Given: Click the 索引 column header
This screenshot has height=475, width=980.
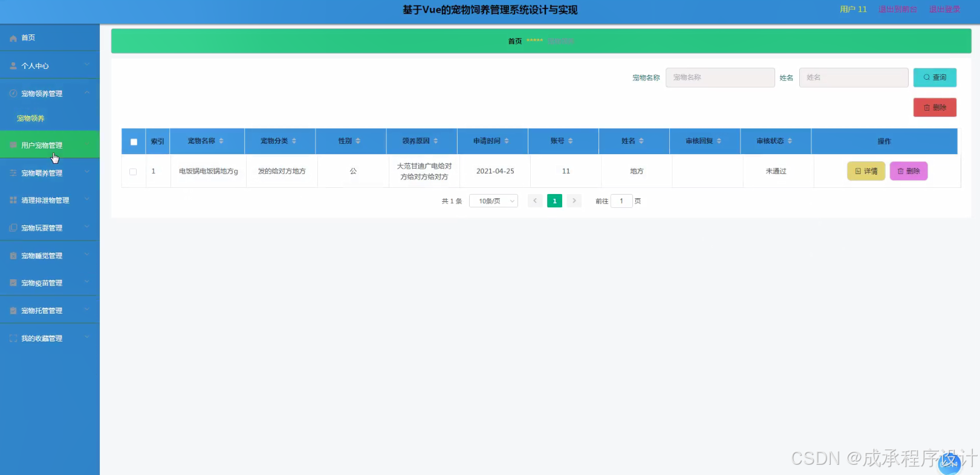Looking at the screenshot, I should [x=157, y=141].
